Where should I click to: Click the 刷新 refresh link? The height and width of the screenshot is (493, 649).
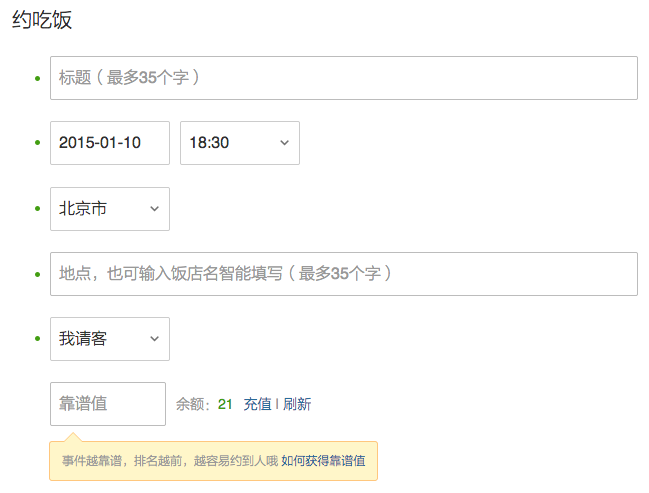(297, 404)
